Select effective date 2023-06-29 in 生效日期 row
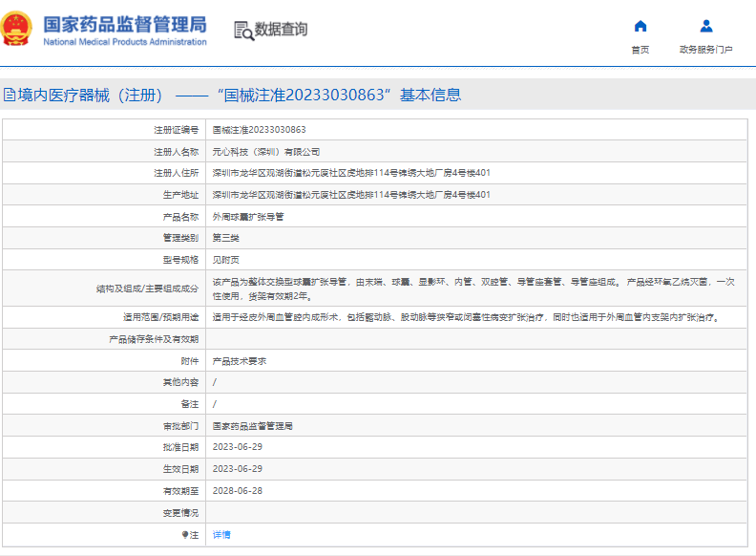Image resolution: width=756 pixels, height=556 pixels. tap(238, 469)
